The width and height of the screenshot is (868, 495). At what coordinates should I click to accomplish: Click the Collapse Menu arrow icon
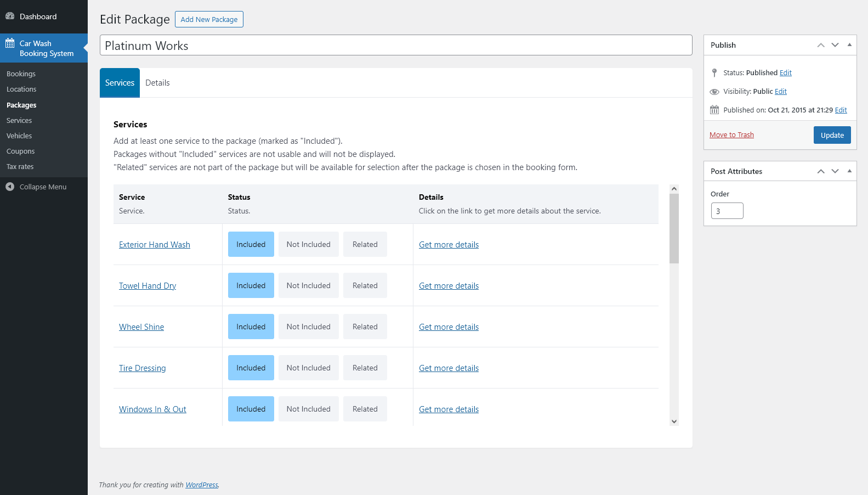click(x=10, y=187)
